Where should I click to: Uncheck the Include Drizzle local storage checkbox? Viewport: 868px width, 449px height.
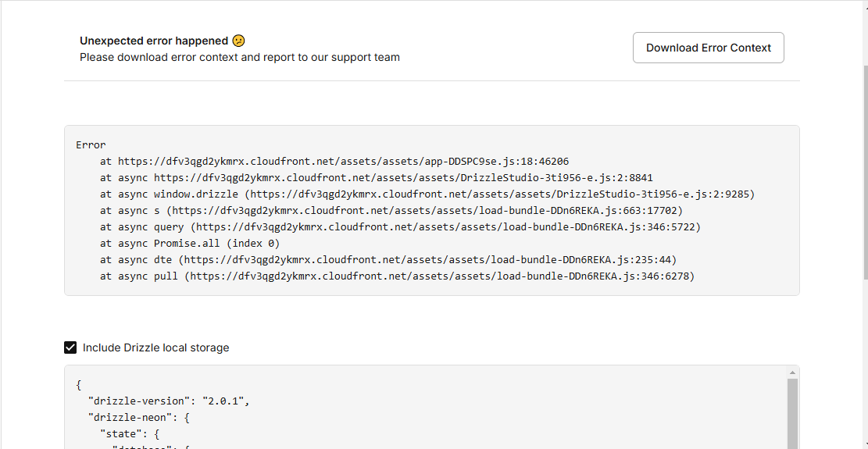(70, 347)
